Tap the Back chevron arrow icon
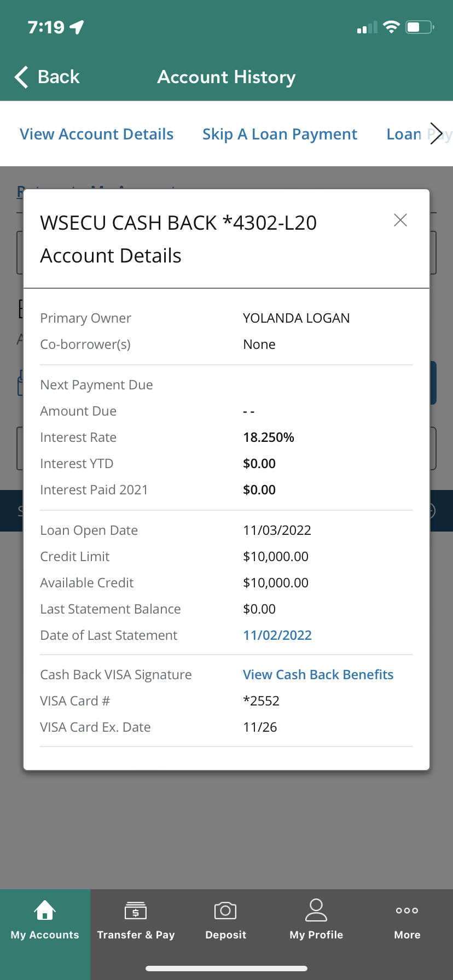The height and width of the screenshot is (980, 453). (21, 77)
